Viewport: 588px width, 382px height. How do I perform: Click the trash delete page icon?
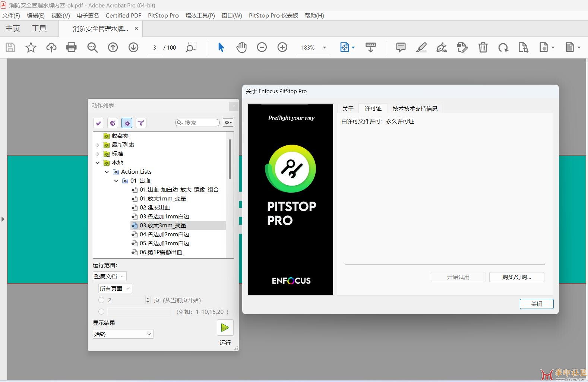(x=483, y=47)
